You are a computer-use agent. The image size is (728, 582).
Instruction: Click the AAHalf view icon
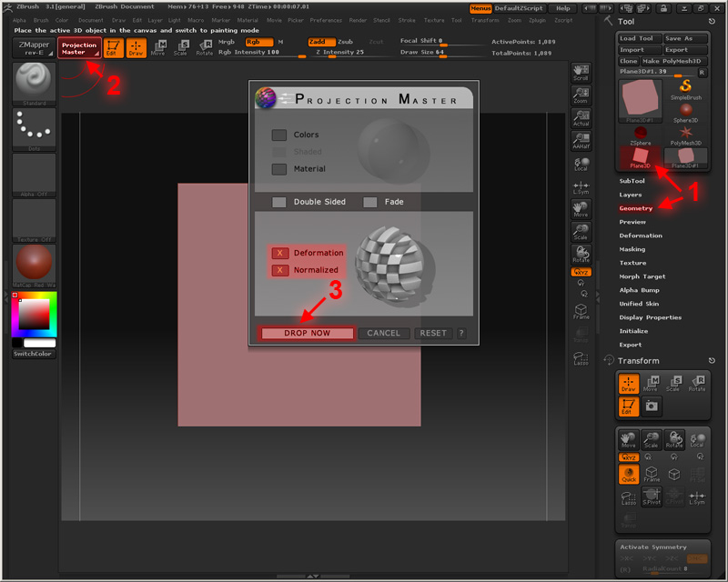tap(581, 141)
